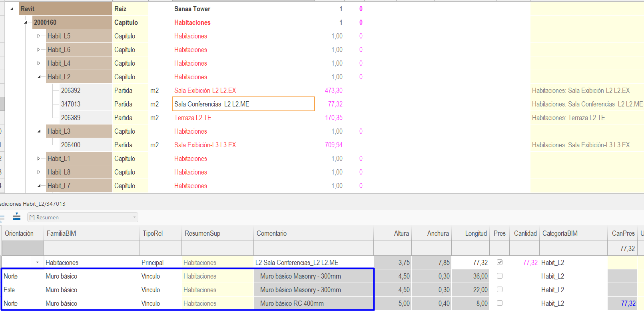Screen dimensions: 644x317
Task: Collapse the Habit_L7 tree arrow
Action: (x=39, y=186)
